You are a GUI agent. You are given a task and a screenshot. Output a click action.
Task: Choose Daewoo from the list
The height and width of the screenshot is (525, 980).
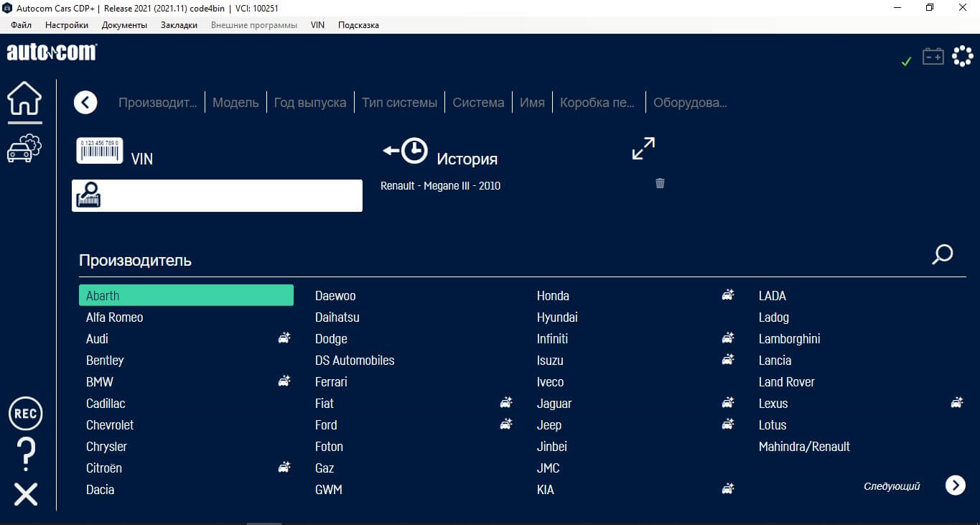[335, 295]
